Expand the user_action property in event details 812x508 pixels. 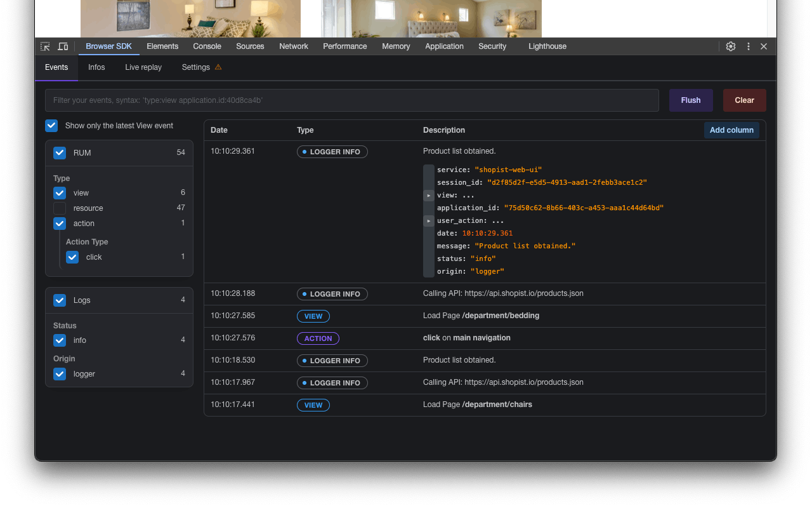(428, 220)
